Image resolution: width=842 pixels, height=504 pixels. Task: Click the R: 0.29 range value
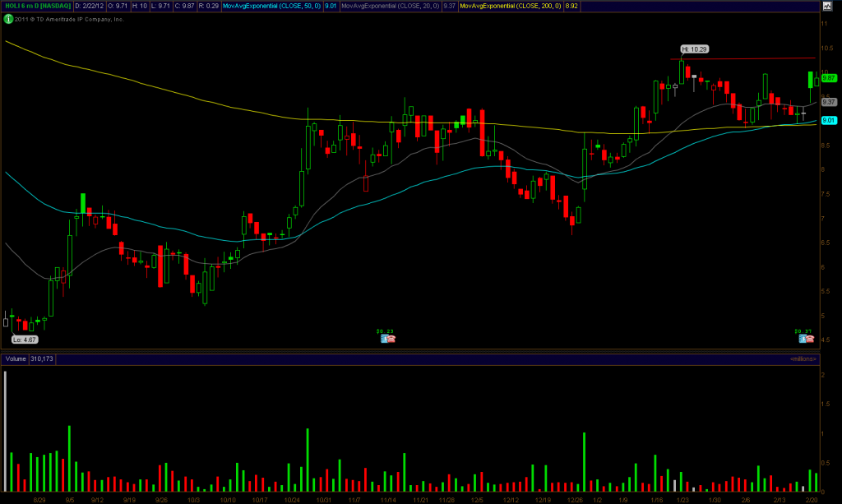(x=208, y=6)
